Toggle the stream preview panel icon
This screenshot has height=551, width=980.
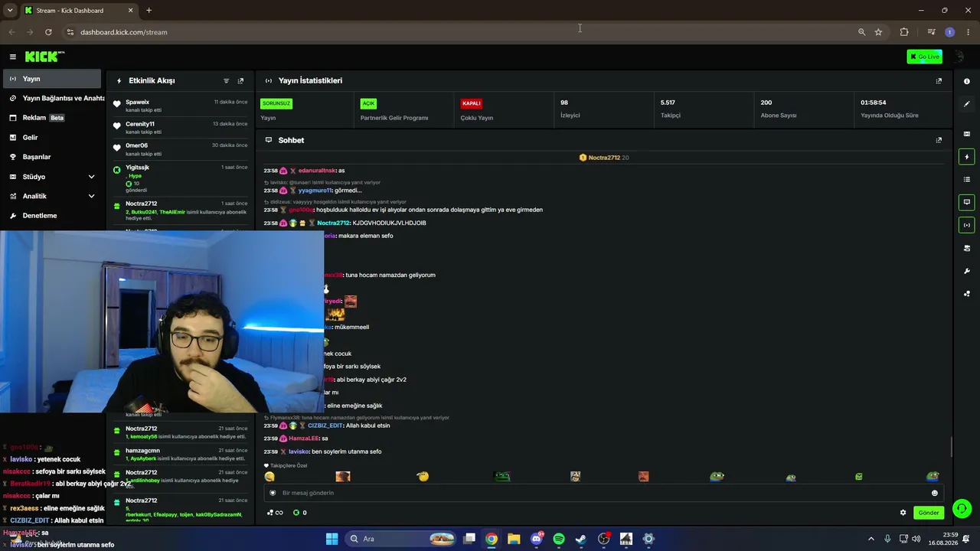[967, 134]
